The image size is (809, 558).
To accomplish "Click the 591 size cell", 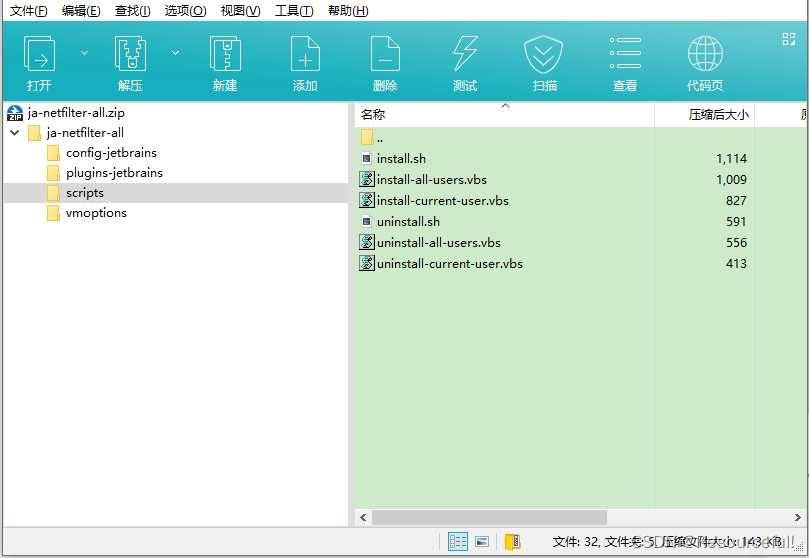I will tap(736, 222).
